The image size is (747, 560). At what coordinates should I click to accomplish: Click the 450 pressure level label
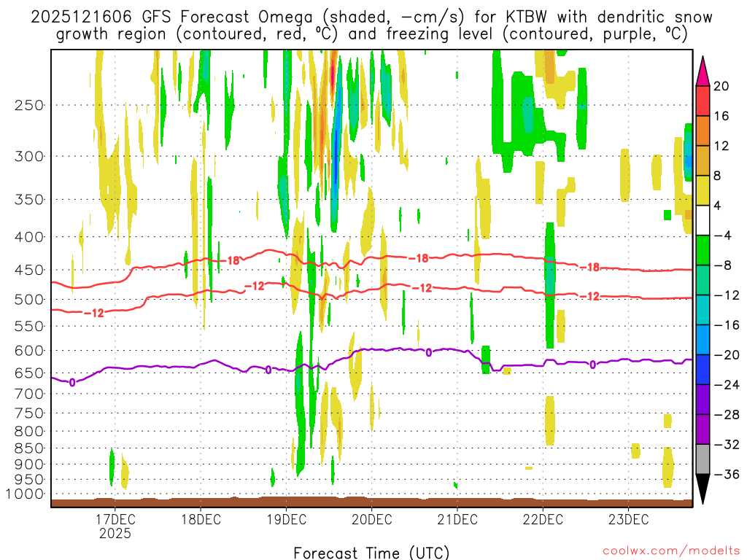[x=29, y=270]
